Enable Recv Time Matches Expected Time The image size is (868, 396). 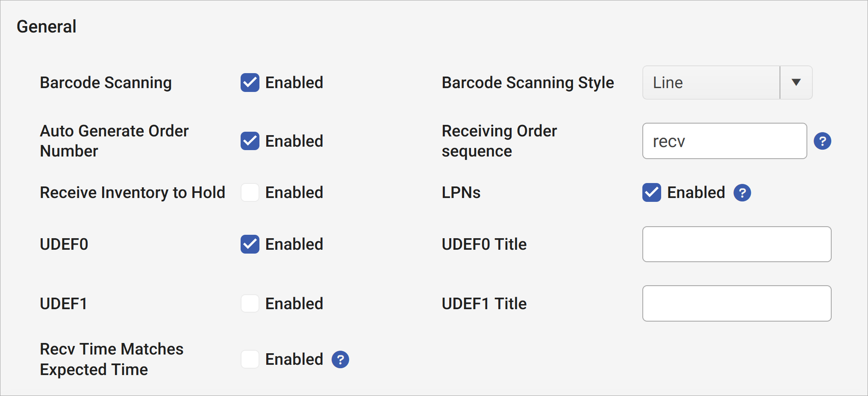tap(250, 359)
